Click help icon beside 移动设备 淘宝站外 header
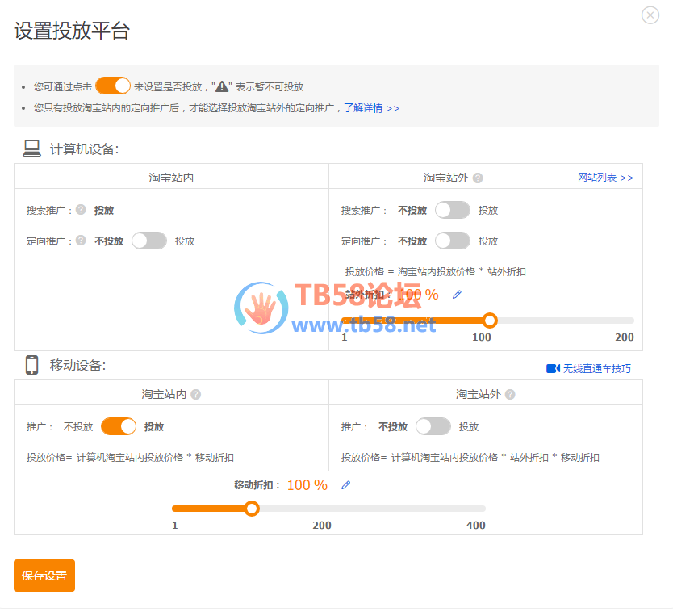 pos(510,395)
